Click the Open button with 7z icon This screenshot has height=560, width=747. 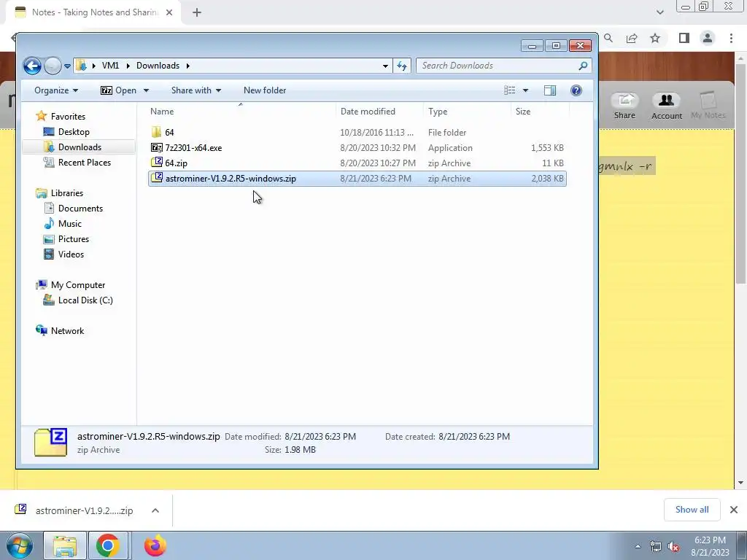pyautogui.click(x=119, y=90)
